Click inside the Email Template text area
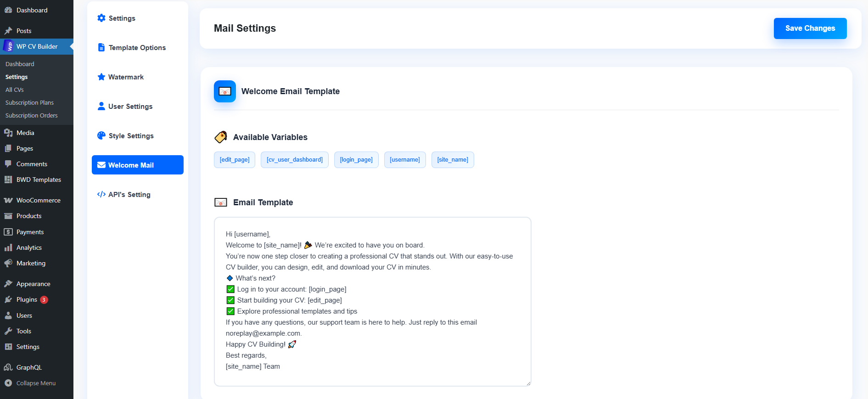Screen dimensions: 868x399 point(373,302)
